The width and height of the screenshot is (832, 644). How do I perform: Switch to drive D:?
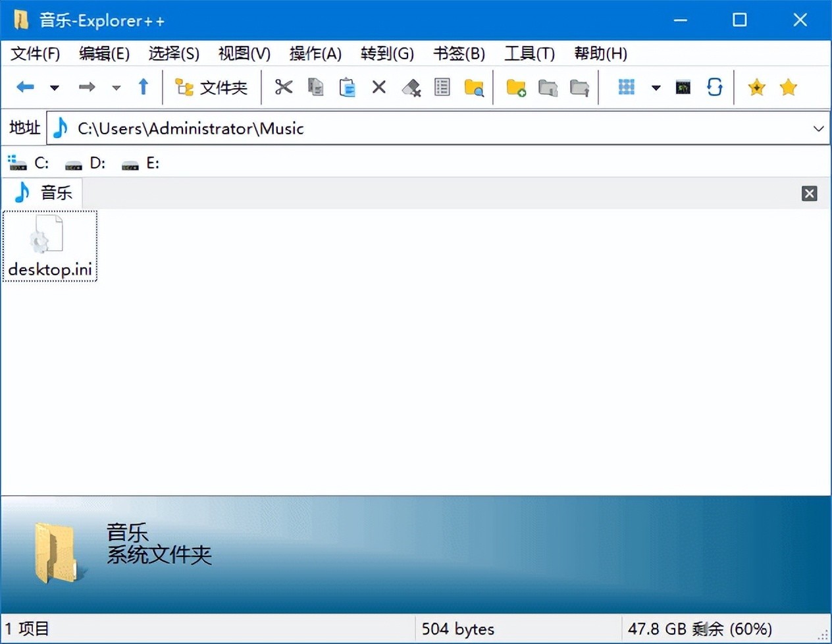click(85, 163)
